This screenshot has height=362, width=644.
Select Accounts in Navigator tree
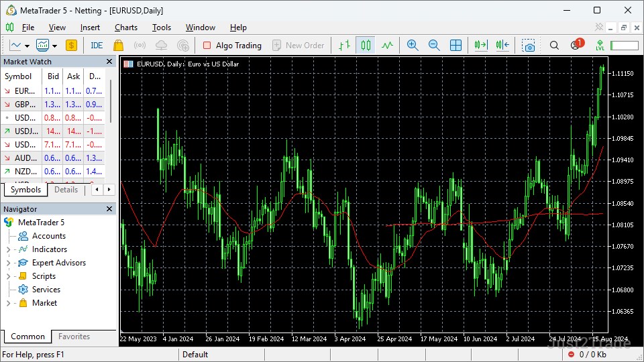(42, 236)
